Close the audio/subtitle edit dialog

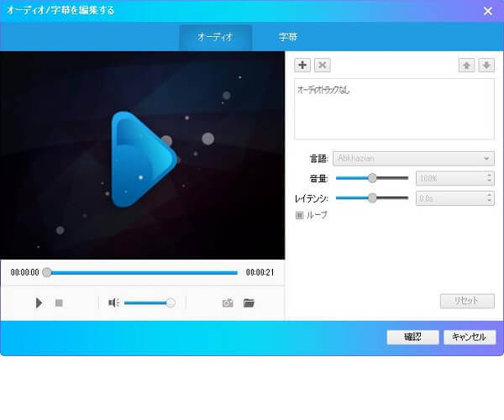coord(487,11)
